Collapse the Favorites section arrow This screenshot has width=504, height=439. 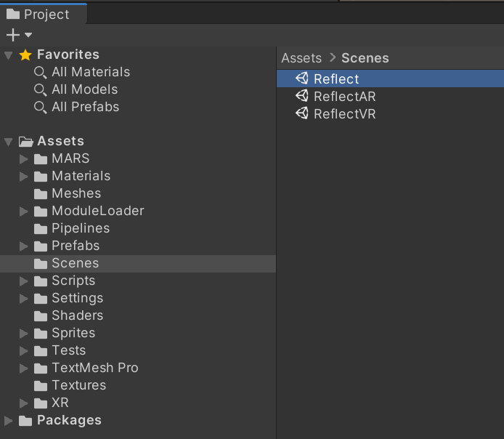pyautogui.click(x=9, y=55)
